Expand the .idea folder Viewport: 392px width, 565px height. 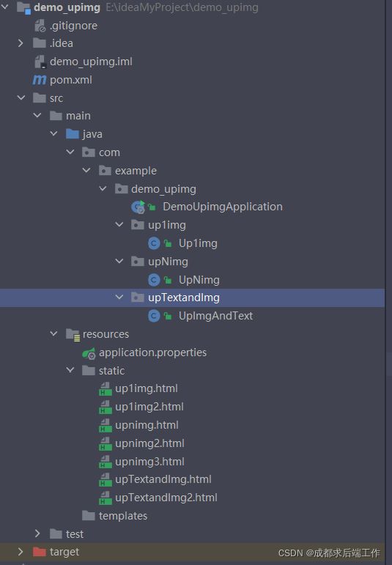[x=21, y=43]
